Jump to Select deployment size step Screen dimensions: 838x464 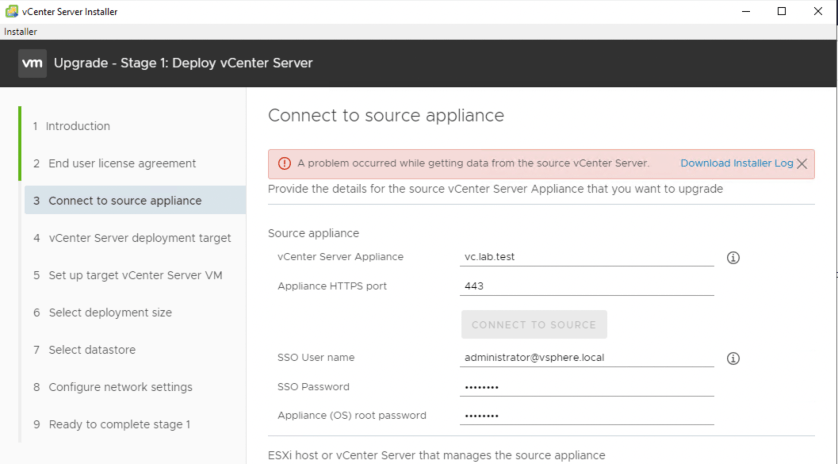point(110,312)
